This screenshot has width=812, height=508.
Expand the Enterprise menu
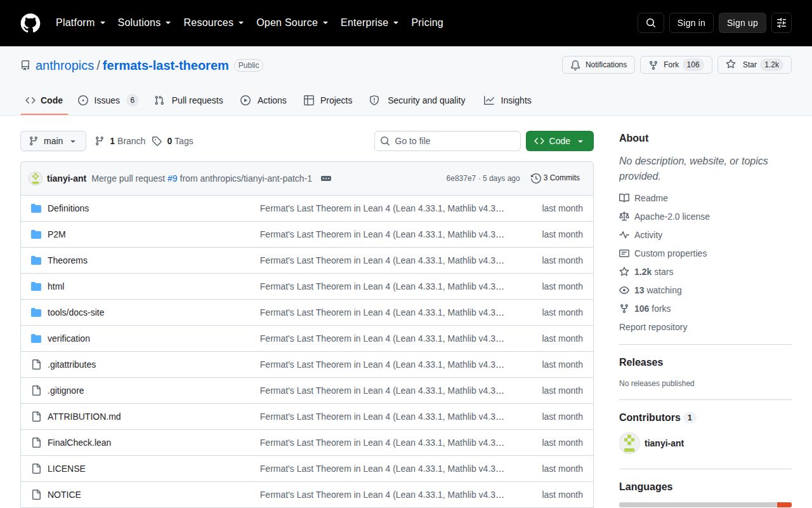369,23
